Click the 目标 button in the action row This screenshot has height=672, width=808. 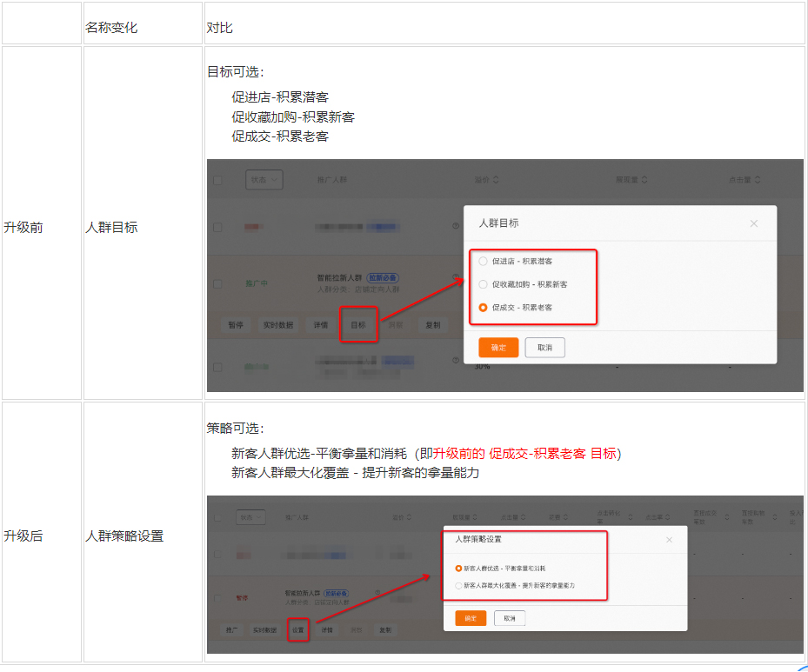(358, 324)
